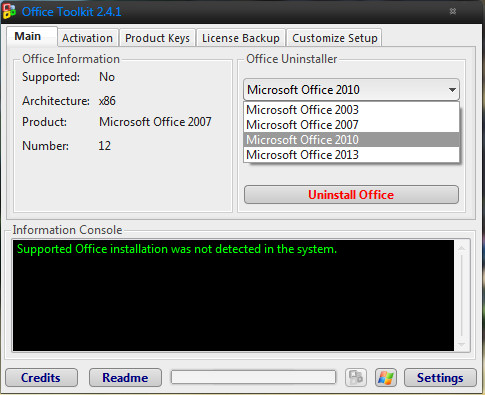Open the Customize Setup tab

(x=335, y=38)
